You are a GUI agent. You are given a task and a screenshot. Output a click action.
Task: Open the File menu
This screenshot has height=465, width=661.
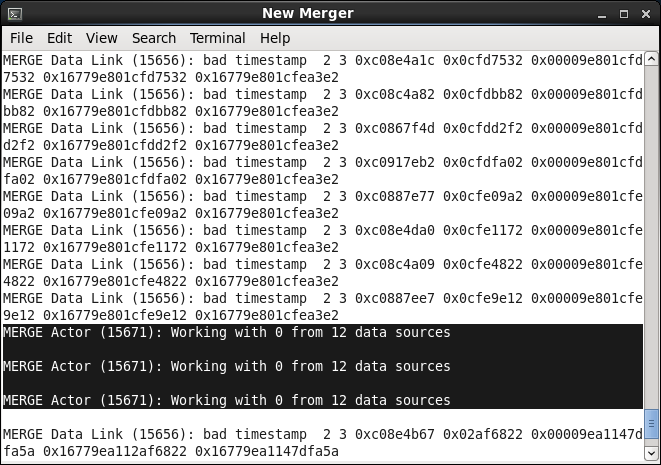pos(21,38)
